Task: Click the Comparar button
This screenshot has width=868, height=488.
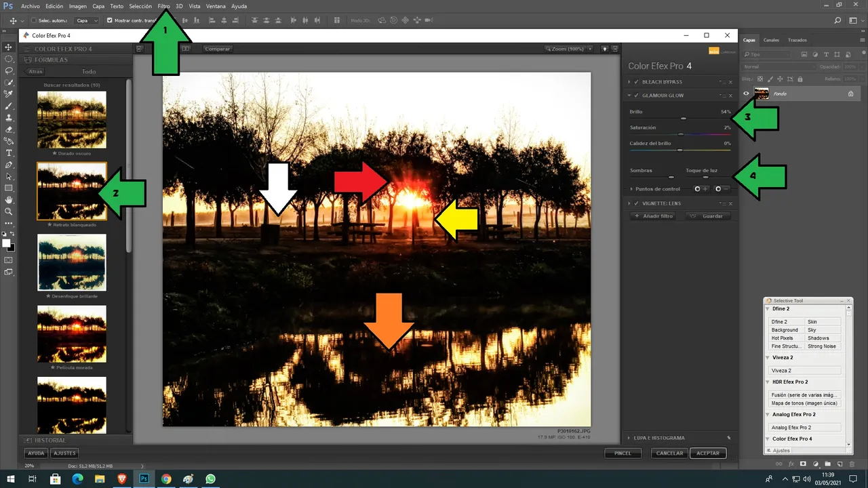Action: coord(218,49)
